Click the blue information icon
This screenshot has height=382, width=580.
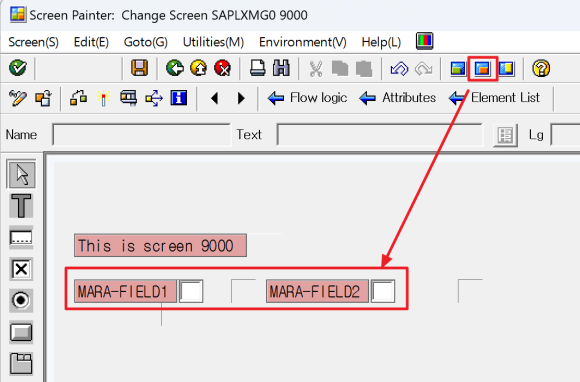tap(179, 98)
